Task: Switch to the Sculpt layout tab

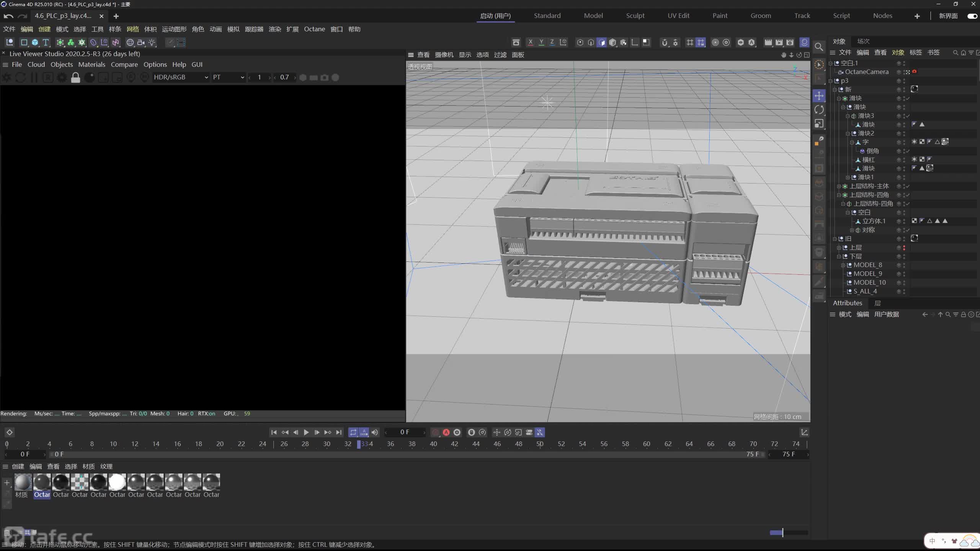Action: pos(635,16)
